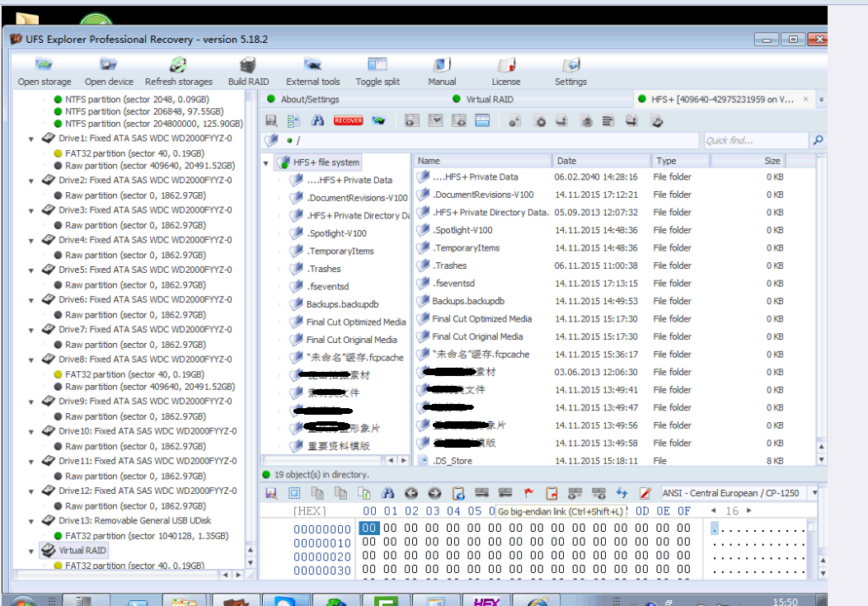Click the back arrow in hex viewer toolbar
868x606 pixels.
(411, 493)
